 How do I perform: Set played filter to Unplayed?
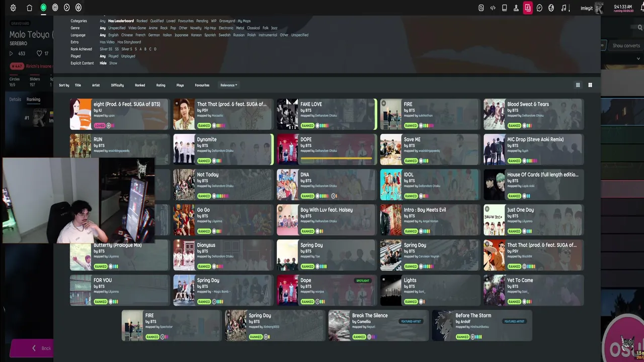point(128,56)
